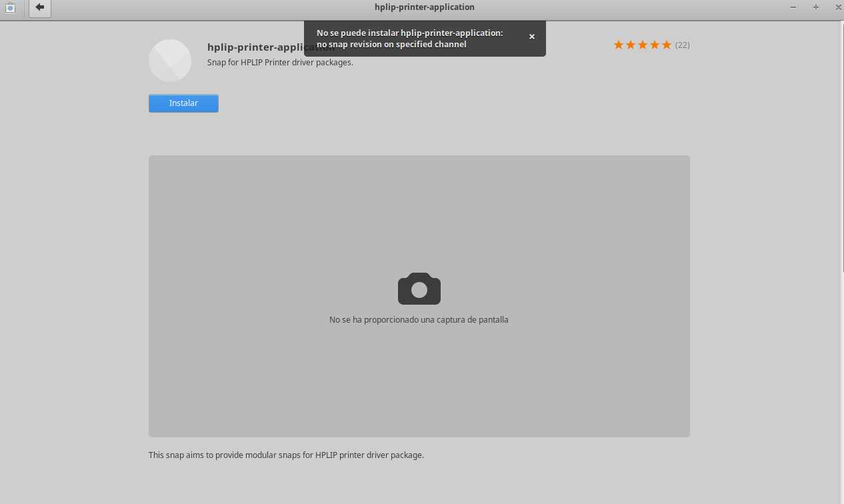Click the five-star rating

pos(642,45)
